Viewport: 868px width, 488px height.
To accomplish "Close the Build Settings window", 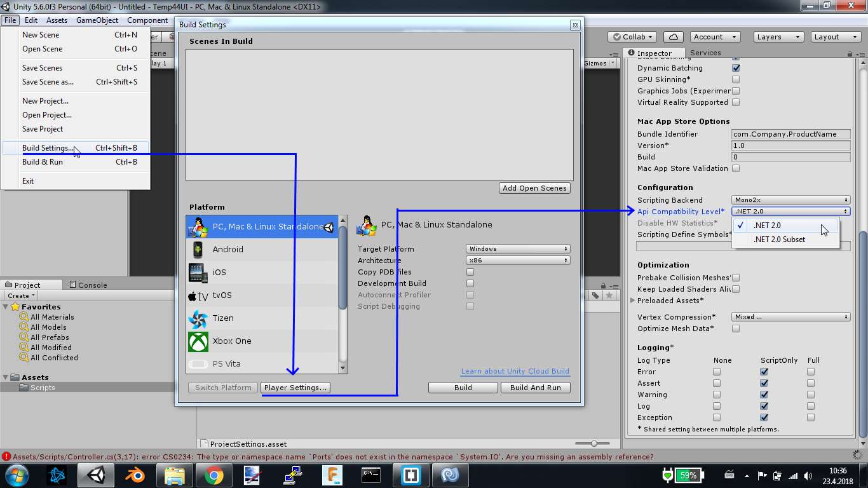I will tap(574, 25).
